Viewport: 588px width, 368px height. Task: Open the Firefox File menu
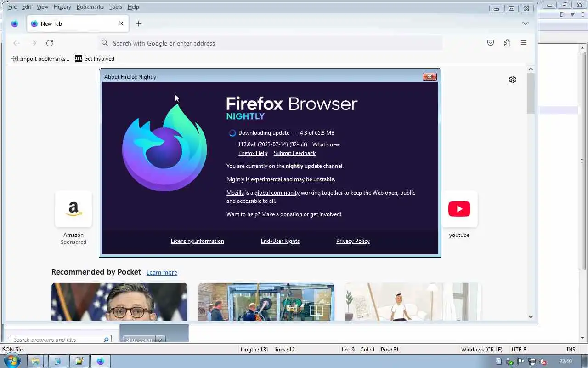[12, 7]
